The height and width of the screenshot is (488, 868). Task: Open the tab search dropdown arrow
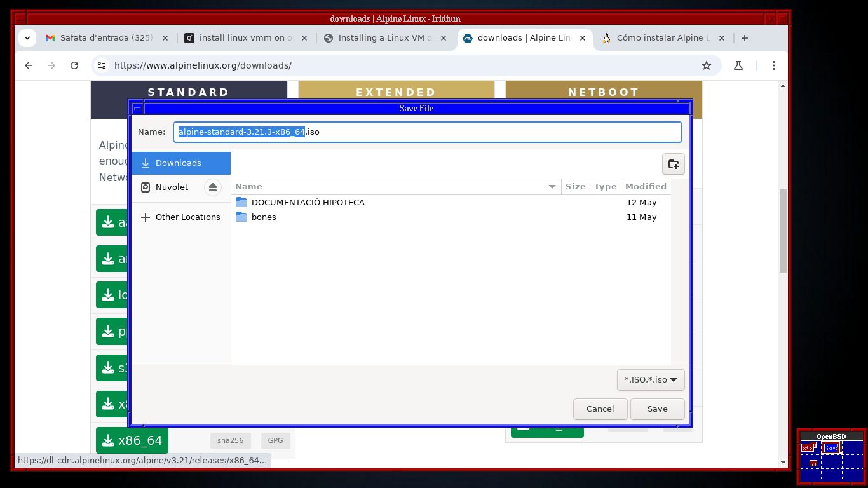pos(27,38)
